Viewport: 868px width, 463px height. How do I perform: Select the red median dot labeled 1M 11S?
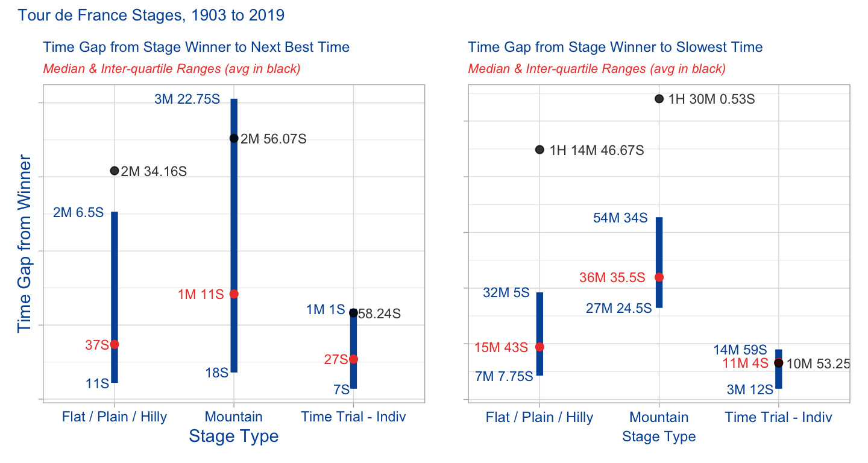pyautogui.click(x=234, y=294)
